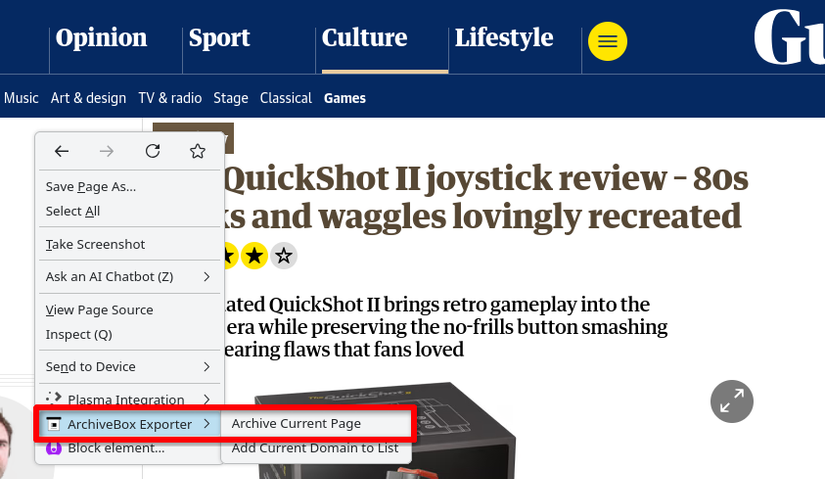Choose View Page Source
Image resolution: width=825 pixels, height=479 pixels.
[x=129, y=310]
